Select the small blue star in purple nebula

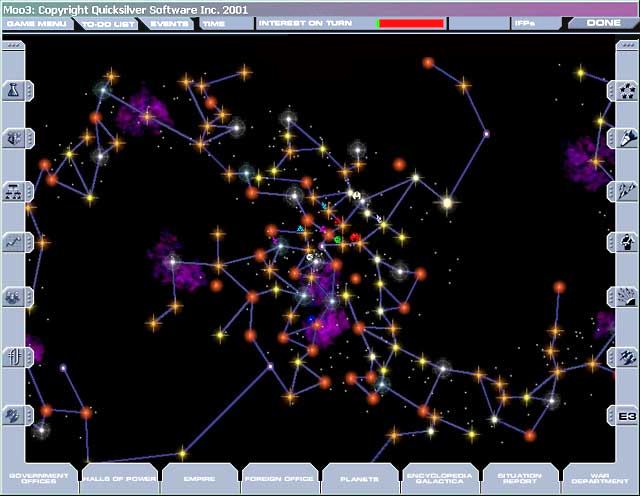pos(311,319)
